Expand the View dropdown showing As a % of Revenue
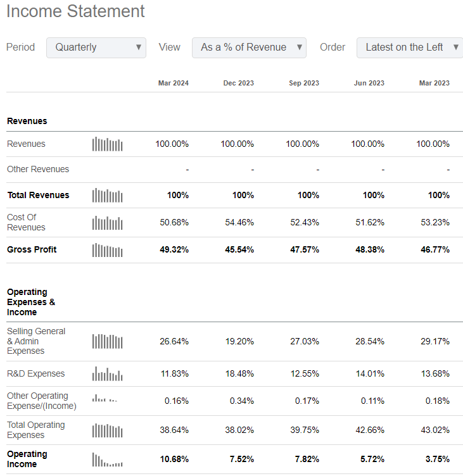463x476 pixels. [x=249, y=47]
